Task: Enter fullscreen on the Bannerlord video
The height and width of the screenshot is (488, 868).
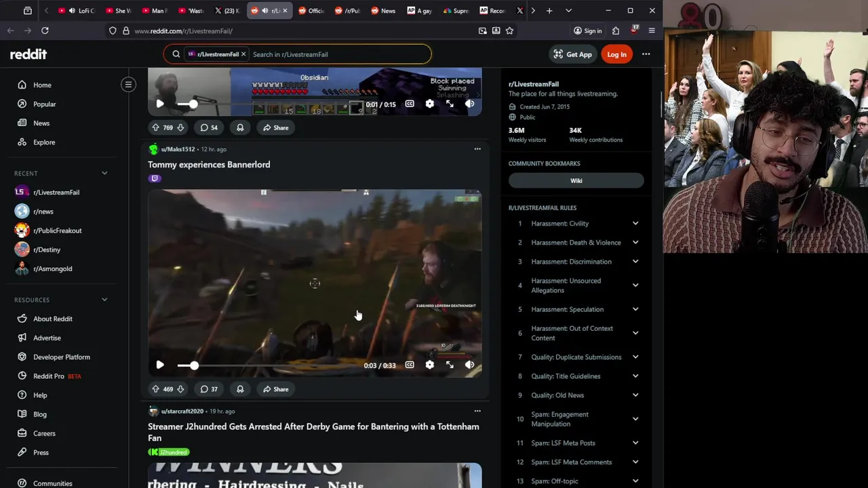Action: click(450, 365)
